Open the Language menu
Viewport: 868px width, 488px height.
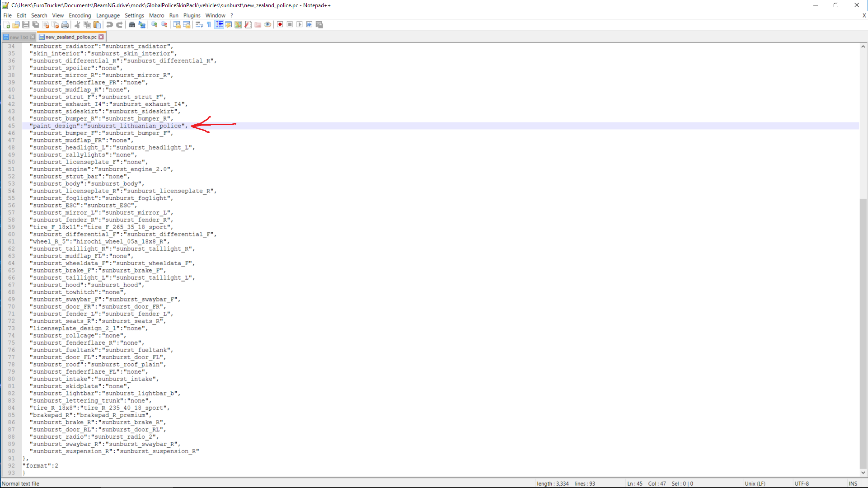108,15
